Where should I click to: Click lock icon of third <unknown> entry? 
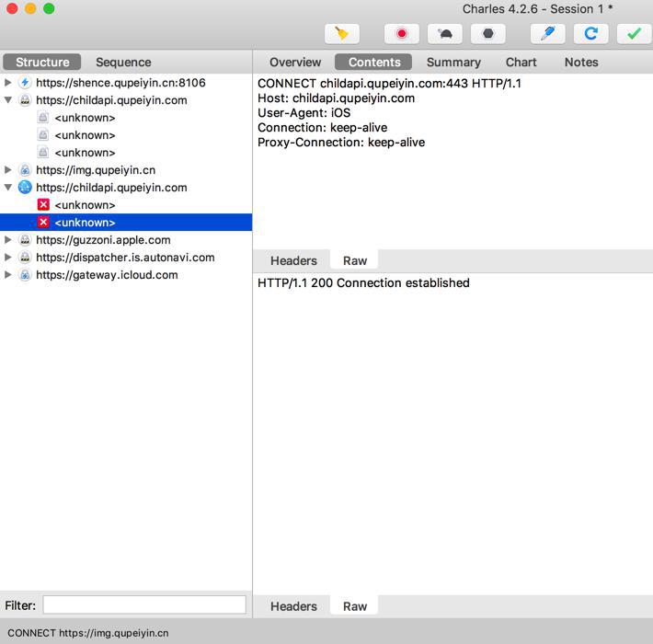[x=43, y=153]
